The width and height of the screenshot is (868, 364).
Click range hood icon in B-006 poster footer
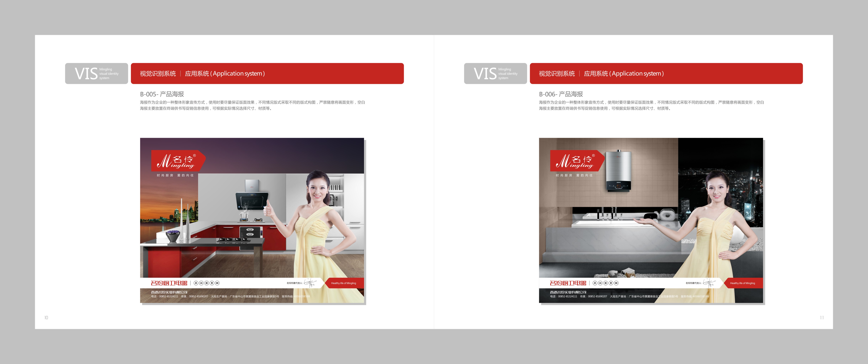tap(595, 283)
